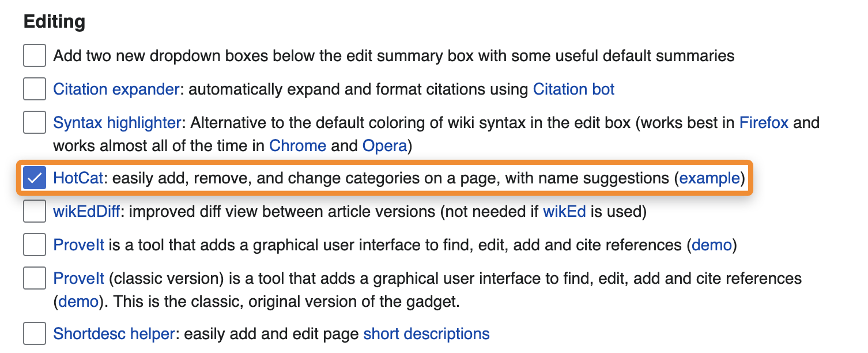Click the Firefox link
Screen dimensions: 868x353
(x=764, y=123)
